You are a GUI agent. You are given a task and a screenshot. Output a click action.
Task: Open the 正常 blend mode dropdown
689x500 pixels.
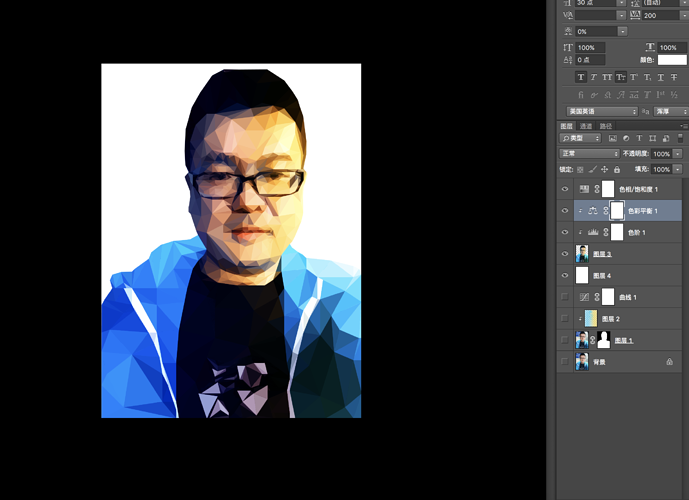click(x=589, y=154)
